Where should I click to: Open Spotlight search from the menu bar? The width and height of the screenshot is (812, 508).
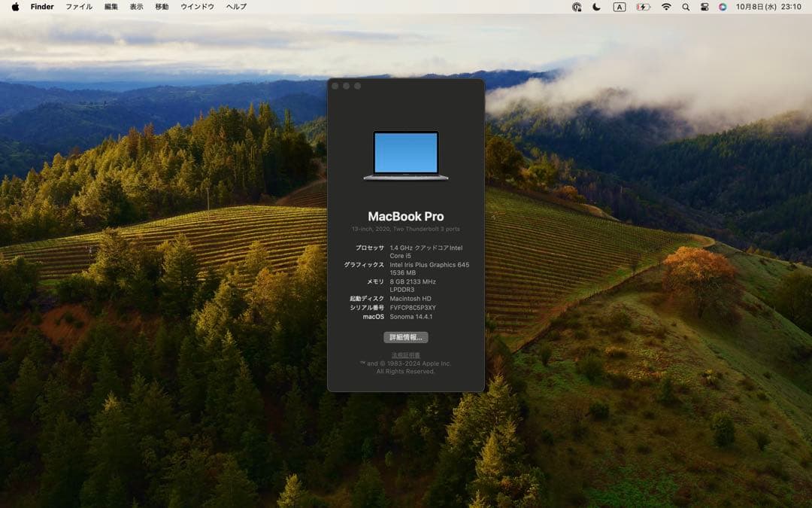pyautogui.click(x=686, y=7)
